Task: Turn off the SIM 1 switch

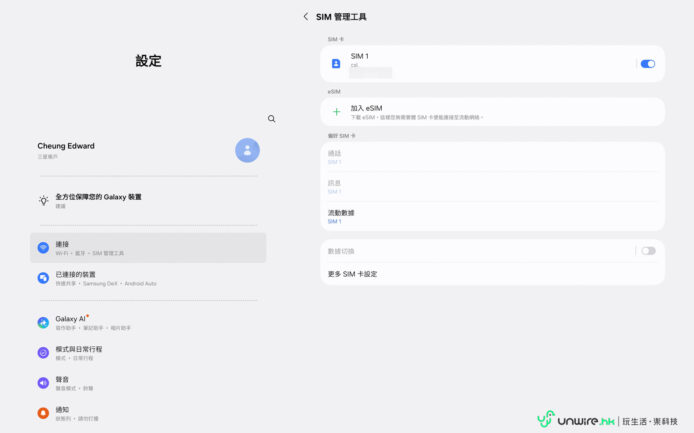Action: click(648, 64)
